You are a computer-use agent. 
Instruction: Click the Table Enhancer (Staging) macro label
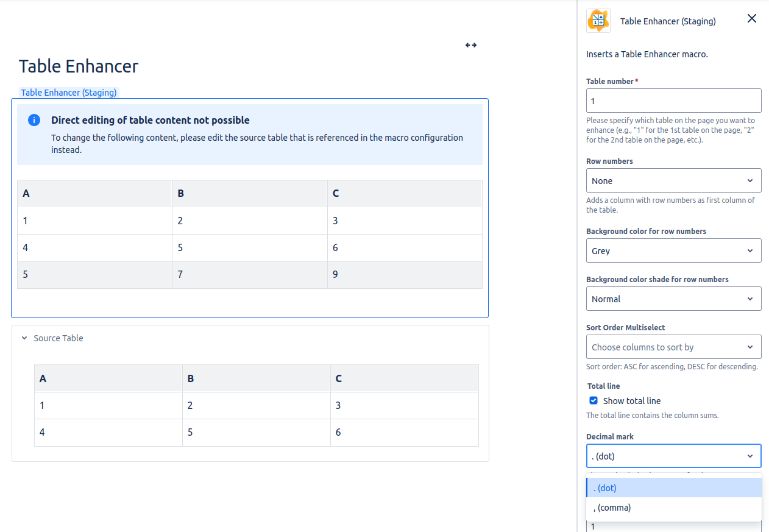pos(68,93)
